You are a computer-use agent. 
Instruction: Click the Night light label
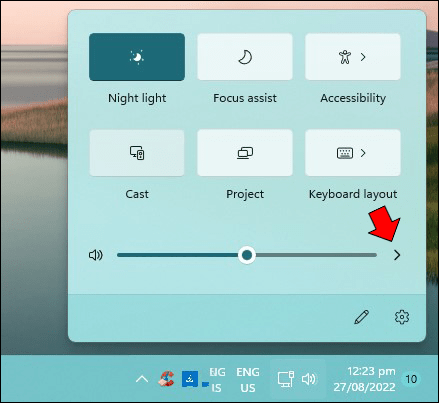click(137, 98)
